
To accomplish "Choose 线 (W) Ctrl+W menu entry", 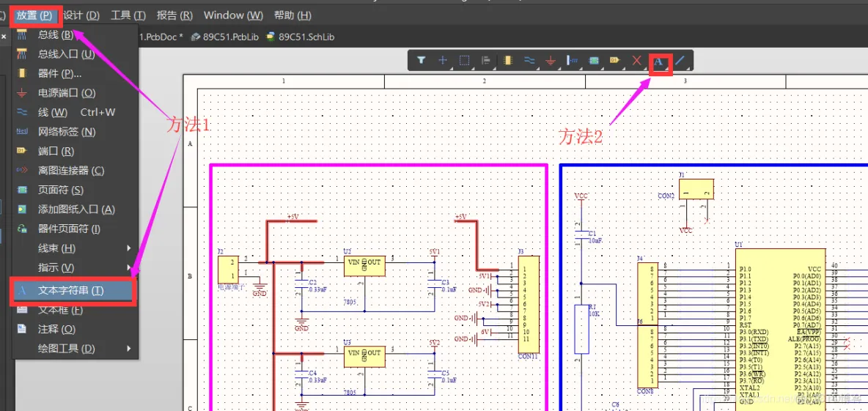I will click(76, 112).
